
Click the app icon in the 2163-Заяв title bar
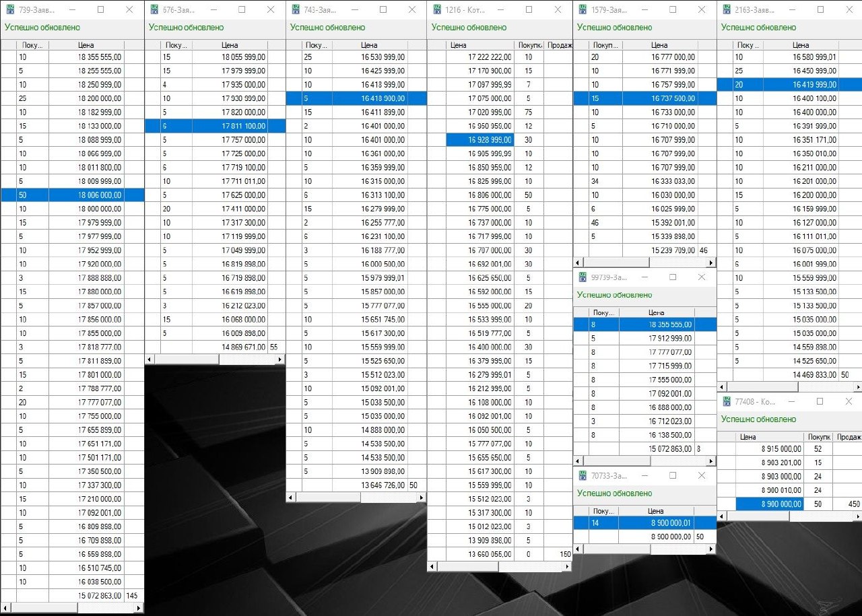726,10
